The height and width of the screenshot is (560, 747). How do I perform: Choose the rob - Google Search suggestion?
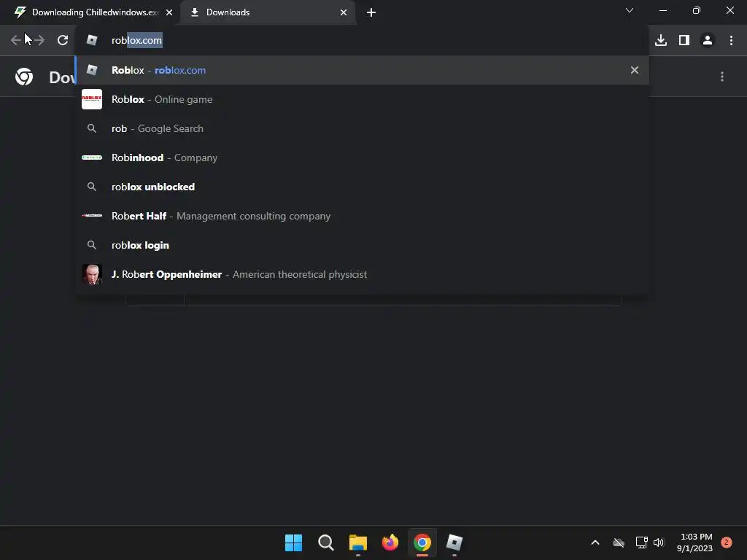click(x=362, y=128)
